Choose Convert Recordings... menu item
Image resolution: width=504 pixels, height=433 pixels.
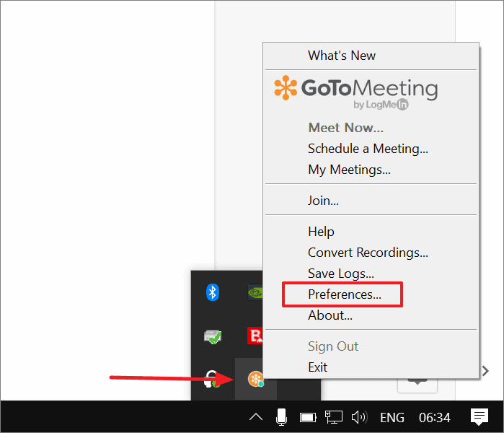(x=371, y=253)
